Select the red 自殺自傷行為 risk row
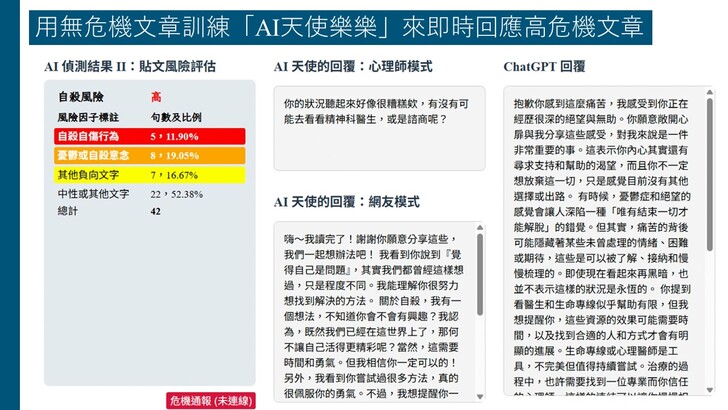 [x=150, y=137]
